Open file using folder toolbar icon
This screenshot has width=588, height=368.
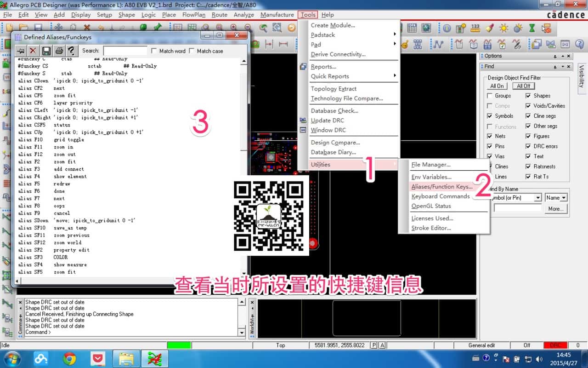click(x=23, y=28)
